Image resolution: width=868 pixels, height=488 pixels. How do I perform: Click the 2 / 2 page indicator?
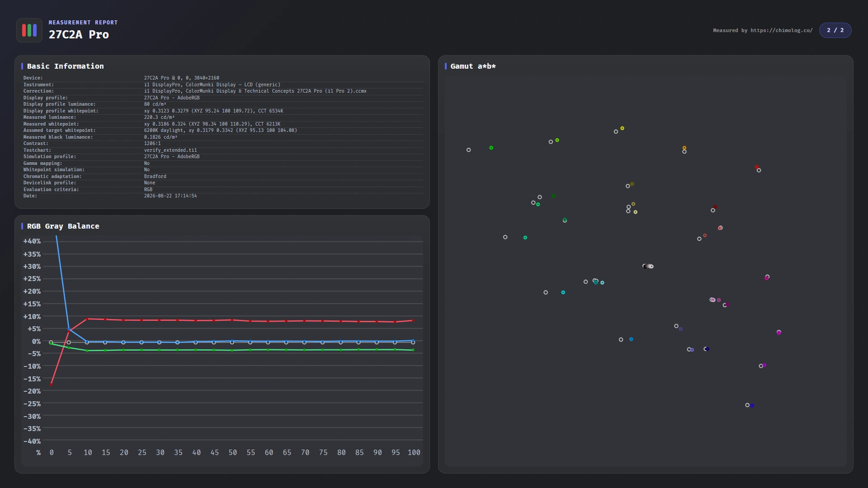click(835, 30)
